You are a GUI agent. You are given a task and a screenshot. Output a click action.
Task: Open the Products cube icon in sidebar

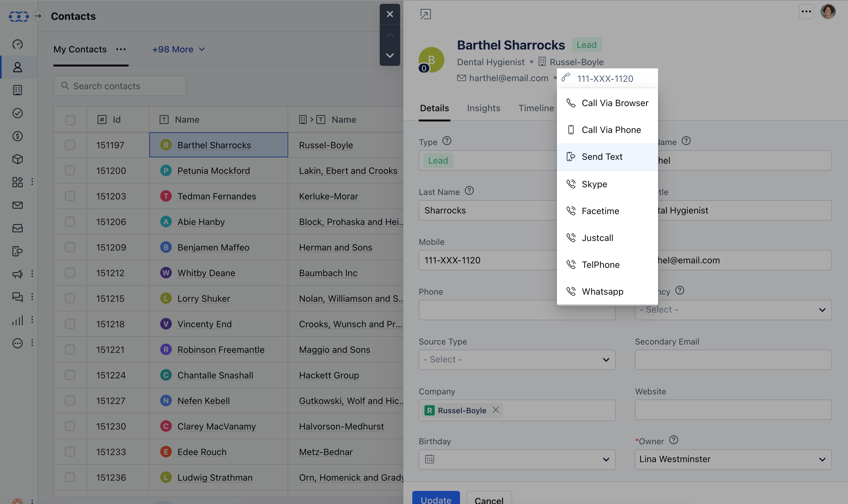(x=17, y=159)
